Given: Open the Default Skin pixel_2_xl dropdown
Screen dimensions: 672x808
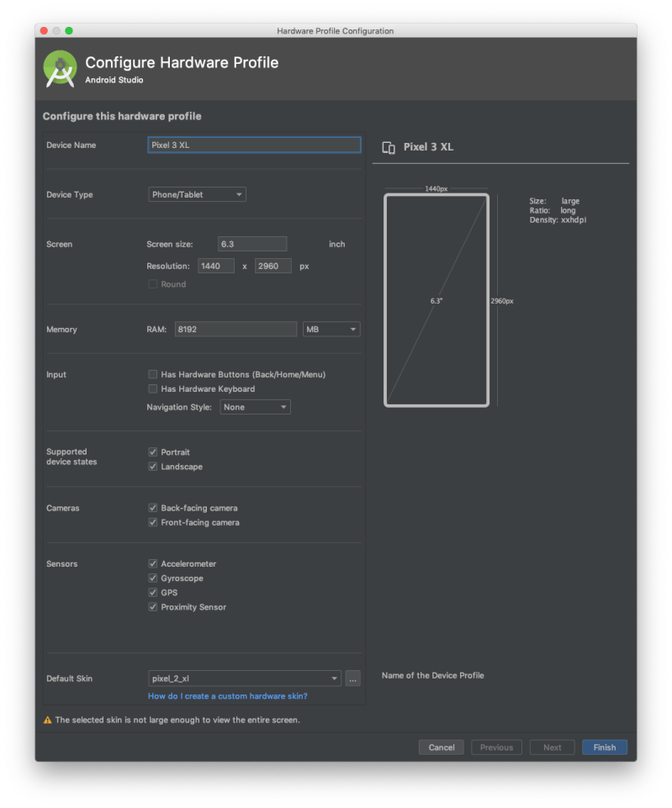Looking at the screenshot, I should click(245, 679).
